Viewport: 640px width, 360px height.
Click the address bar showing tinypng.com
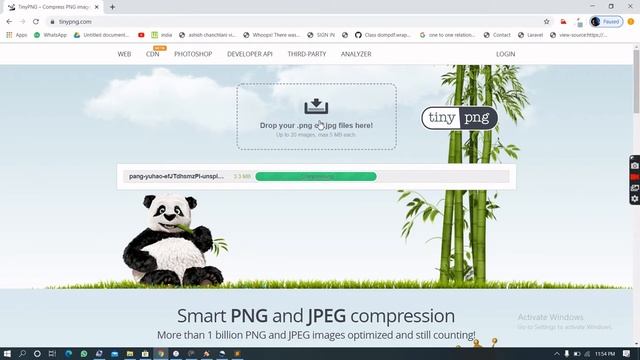(294, 22)
